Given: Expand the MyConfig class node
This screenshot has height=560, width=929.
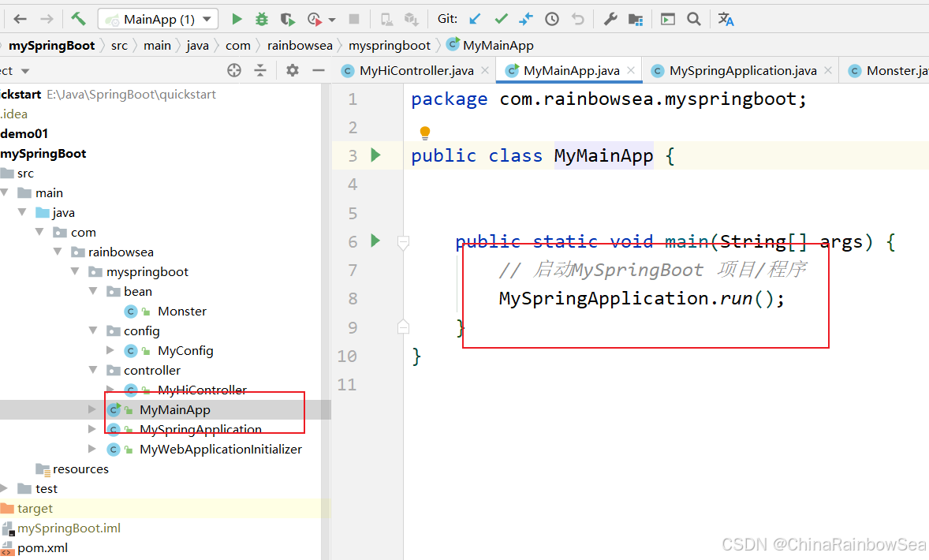Looking at the screenshot, I should 111,350.
